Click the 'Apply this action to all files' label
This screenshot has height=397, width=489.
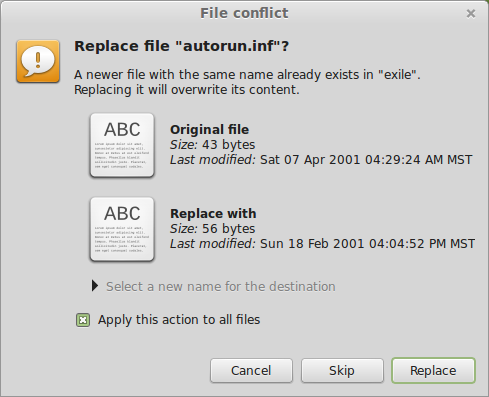179,320
